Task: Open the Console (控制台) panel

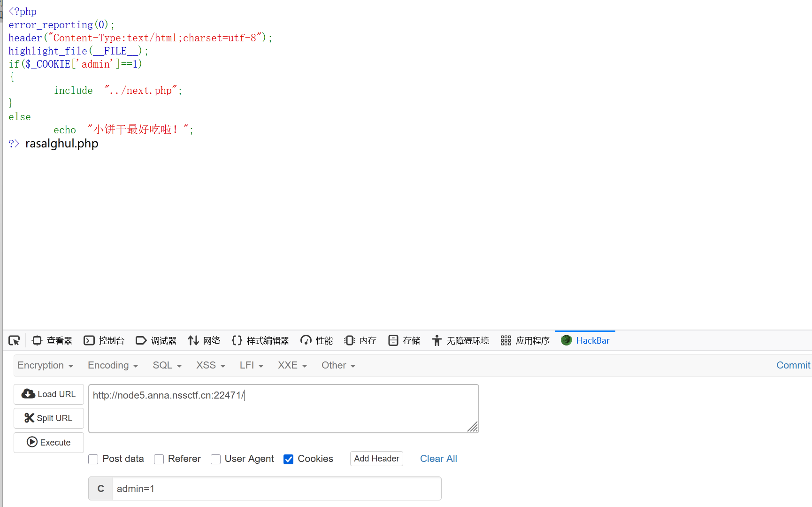Action: click(104, 340)
